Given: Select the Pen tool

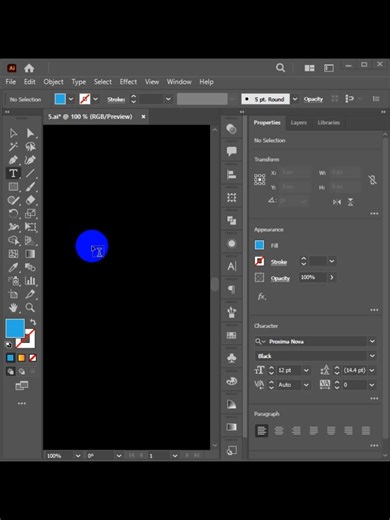Looking at the screenshot, I should [x=13, y=160].
